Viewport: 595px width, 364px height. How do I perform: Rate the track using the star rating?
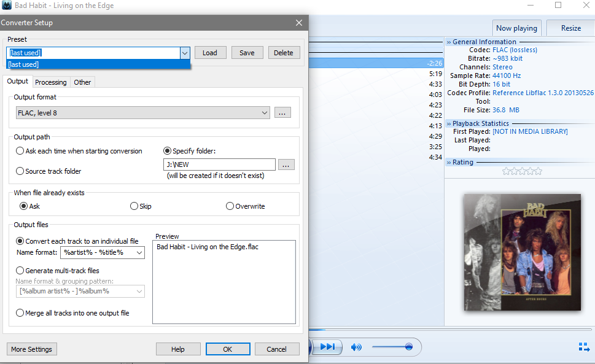coord(522,171)
